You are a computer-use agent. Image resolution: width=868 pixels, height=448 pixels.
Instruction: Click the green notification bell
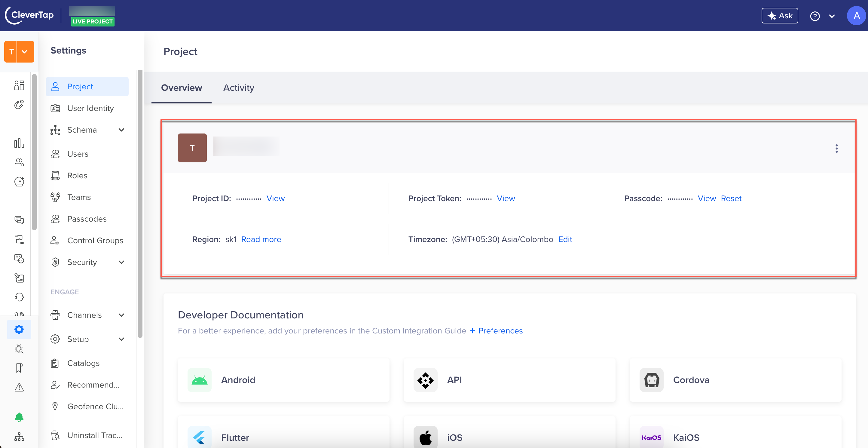click(19, 417)
